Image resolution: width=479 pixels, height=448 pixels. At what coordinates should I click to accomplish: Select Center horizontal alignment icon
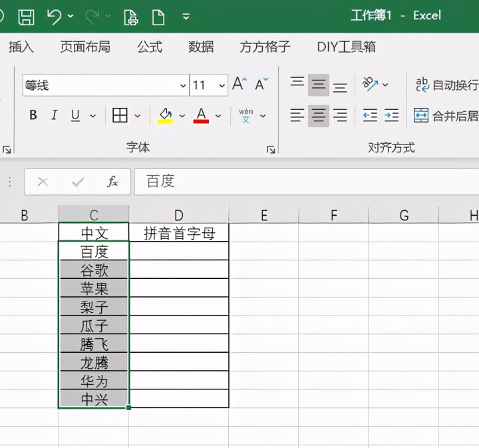pyautogui.click(x=319, y=116)
